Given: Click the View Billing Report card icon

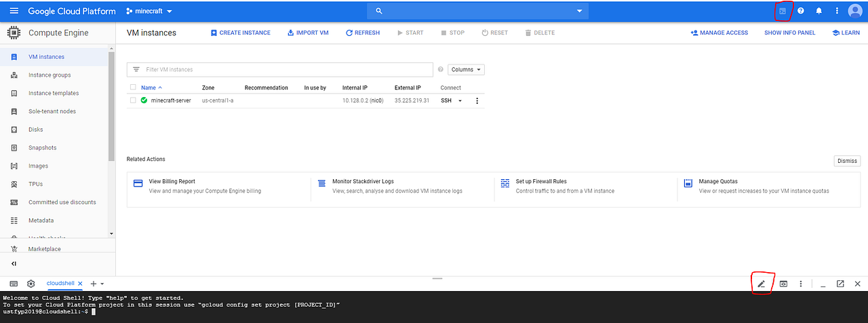Looking at the screenshot, I should point(138,183).
